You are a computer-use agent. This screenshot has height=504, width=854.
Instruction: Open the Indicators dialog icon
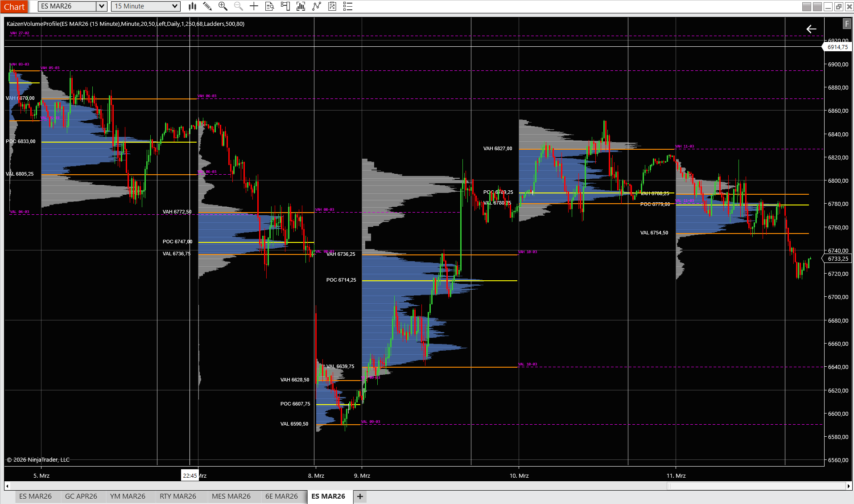(301, 6)
